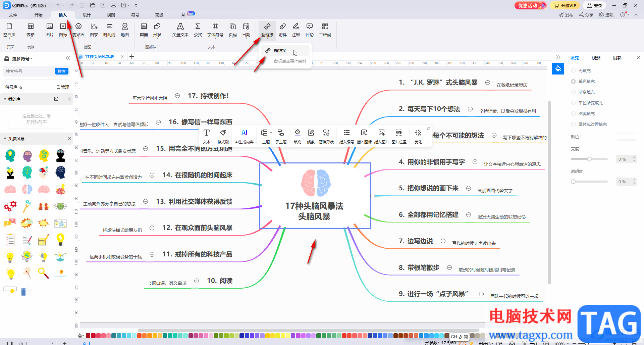Click AI生成内容 in floating toolbar

(244, 136)
